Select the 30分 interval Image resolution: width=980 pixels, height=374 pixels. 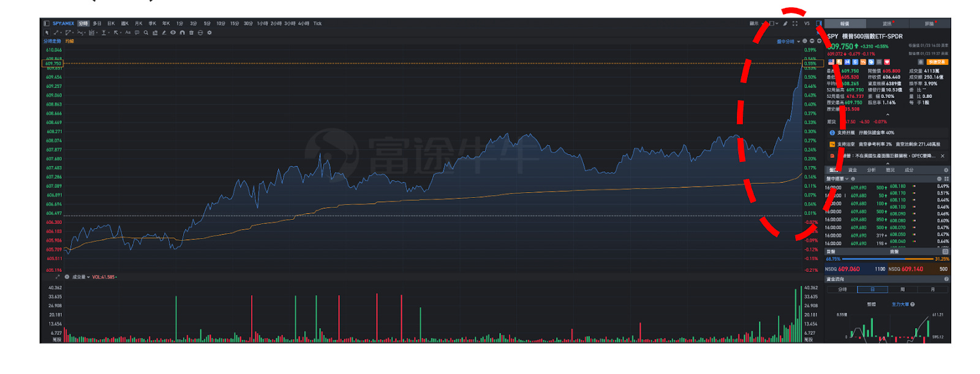[248, 23]
